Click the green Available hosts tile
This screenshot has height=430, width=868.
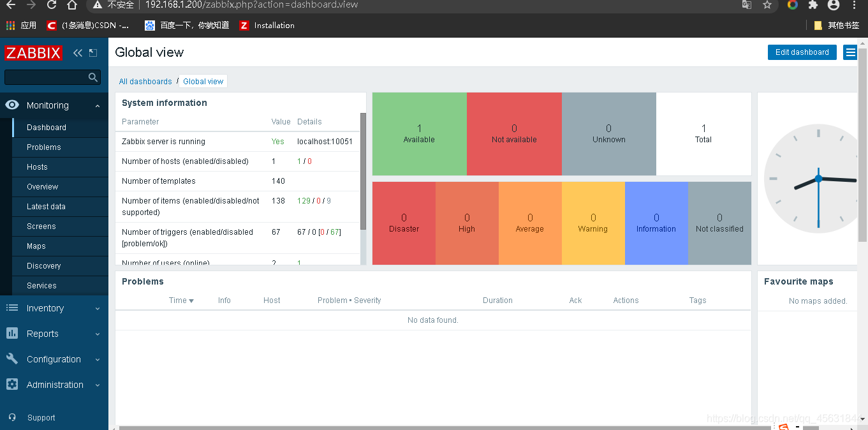(x=420, y=134)
